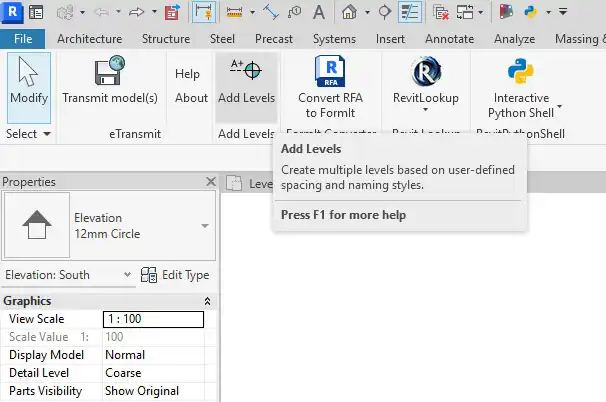Open the Default 3D View house icon

349,12
